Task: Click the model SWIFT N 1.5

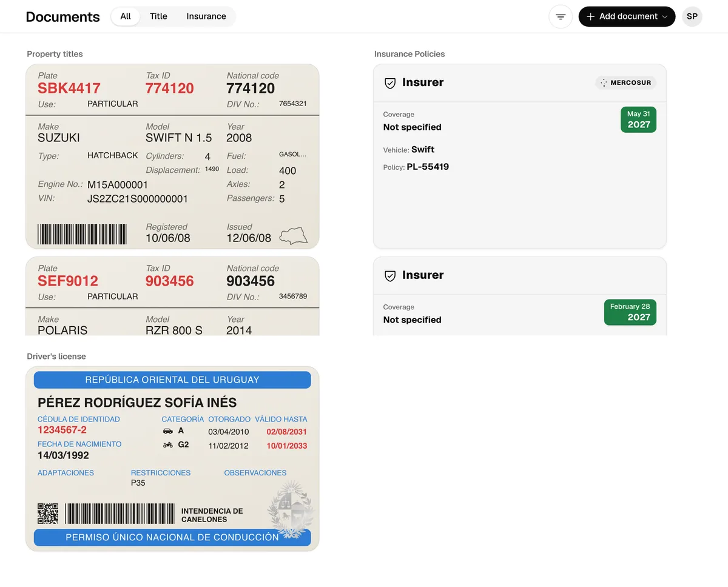Action: point(179,138)
